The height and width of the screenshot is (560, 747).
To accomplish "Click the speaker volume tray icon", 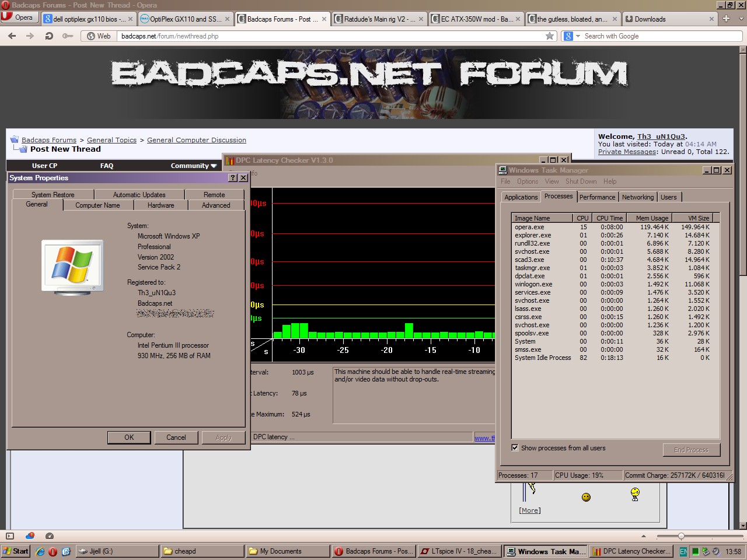I will tap(716, 551).
